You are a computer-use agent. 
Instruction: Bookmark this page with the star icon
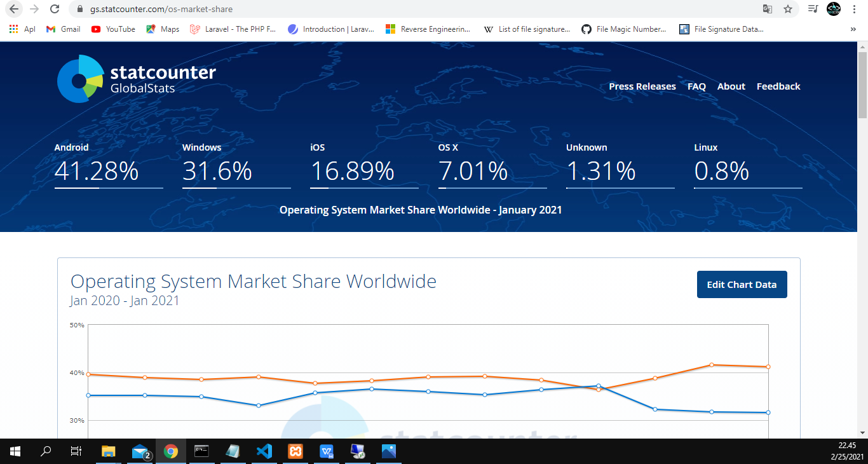(x=788, y=9)
